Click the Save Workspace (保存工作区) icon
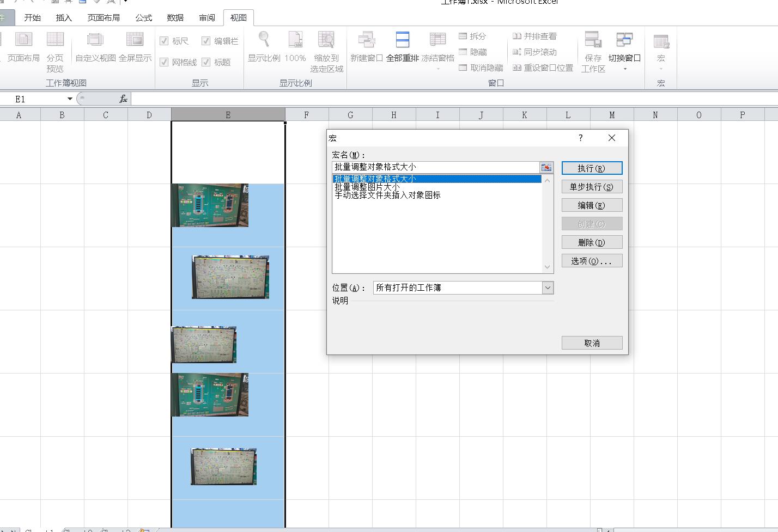 [x=593, y=40]
